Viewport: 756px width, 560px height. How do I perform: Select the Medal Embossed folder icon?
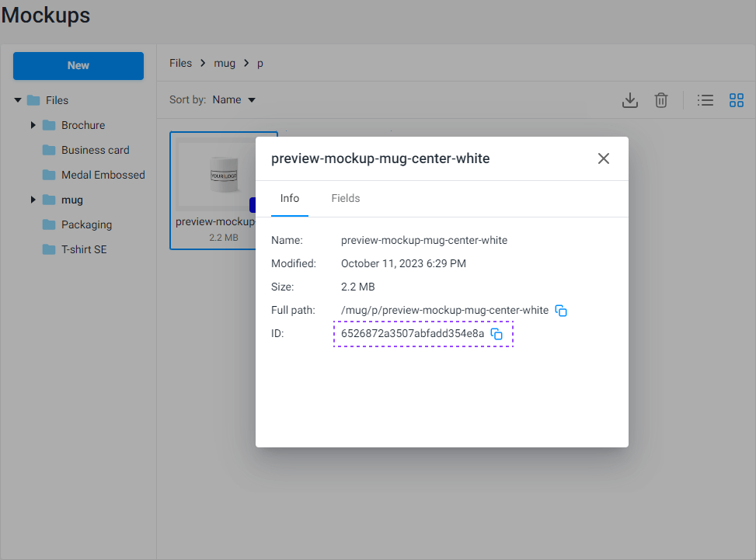[x=49, y=175]
